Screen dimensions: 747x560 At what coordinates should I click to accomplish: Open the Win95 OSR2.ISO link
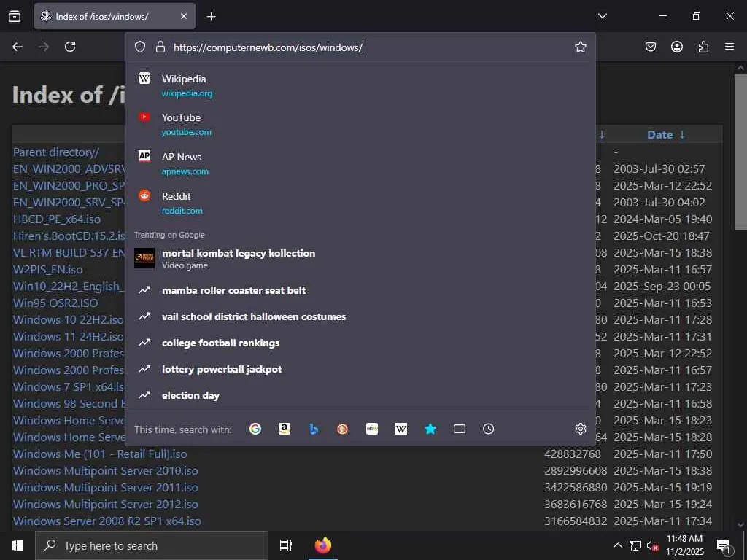point(55,303)
